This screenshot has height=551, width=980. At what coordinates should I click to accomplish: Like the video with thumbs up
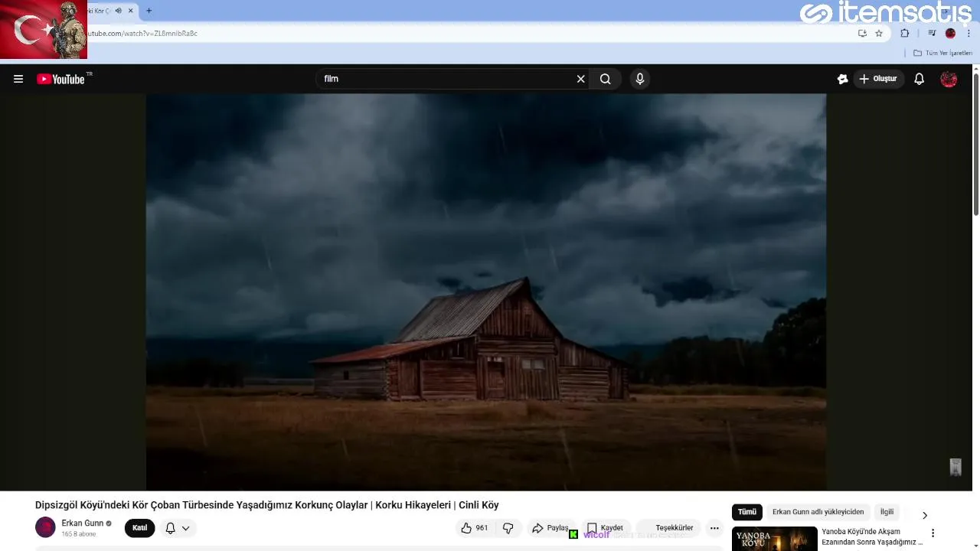point(474,528)
